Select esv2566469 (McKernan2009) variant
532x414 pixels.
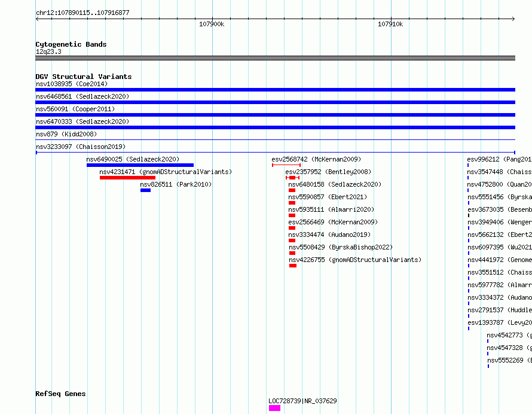[x=333, y=222]
